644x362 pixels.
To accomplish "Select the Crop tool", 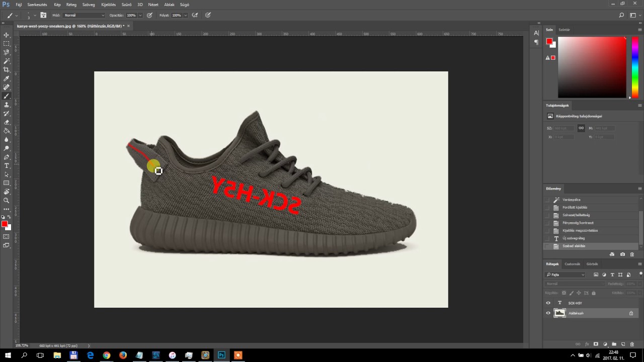I will 7,70.
